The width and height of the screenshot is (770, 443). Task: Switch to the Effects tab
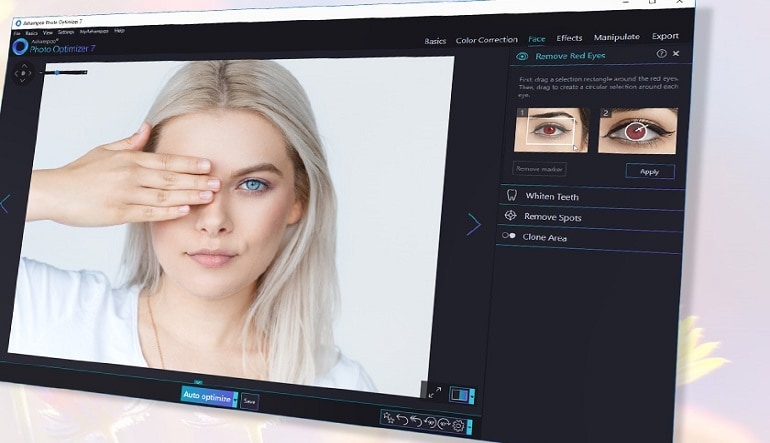569,38
